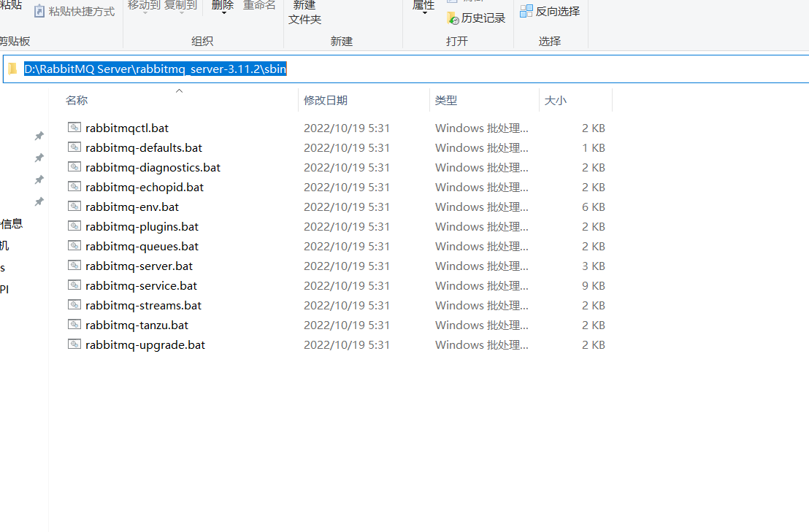The width and height of the screenshot is (809, 532).
Task: Click the invert selection (反向选择) icon
Action: (x=526, y=11)
